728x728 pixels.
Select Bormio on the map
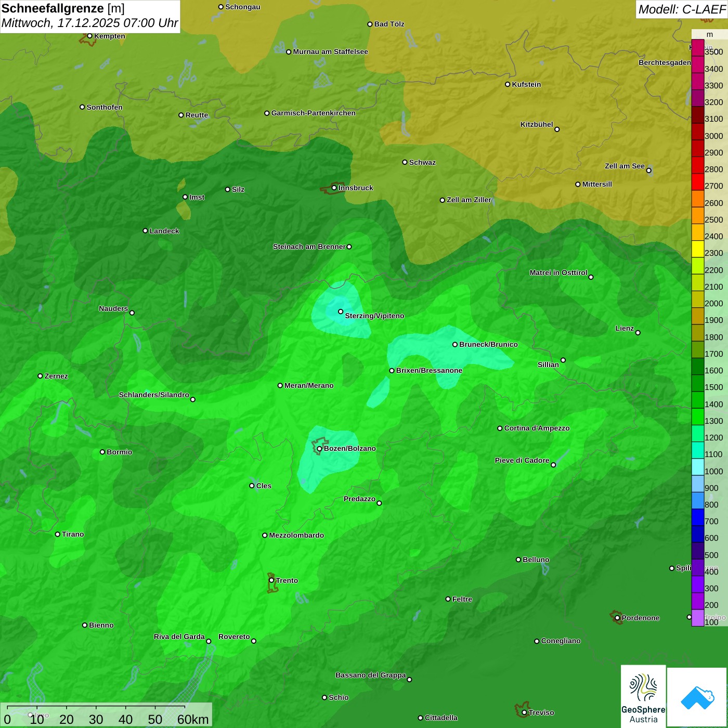click(x=116, y=452)
